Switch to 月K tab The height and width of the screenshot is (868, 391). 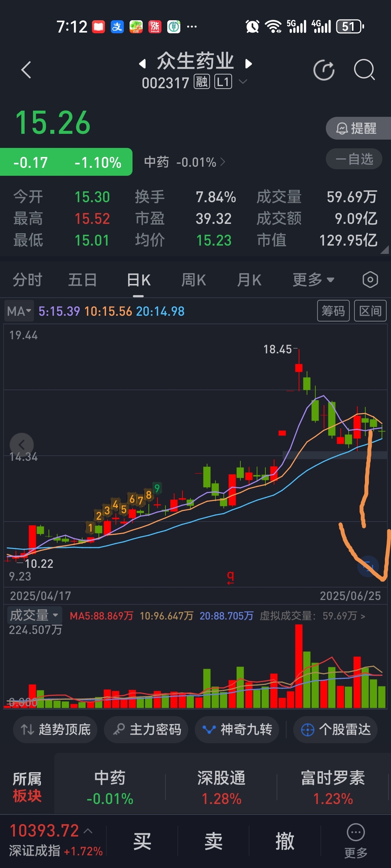(249, 280)
